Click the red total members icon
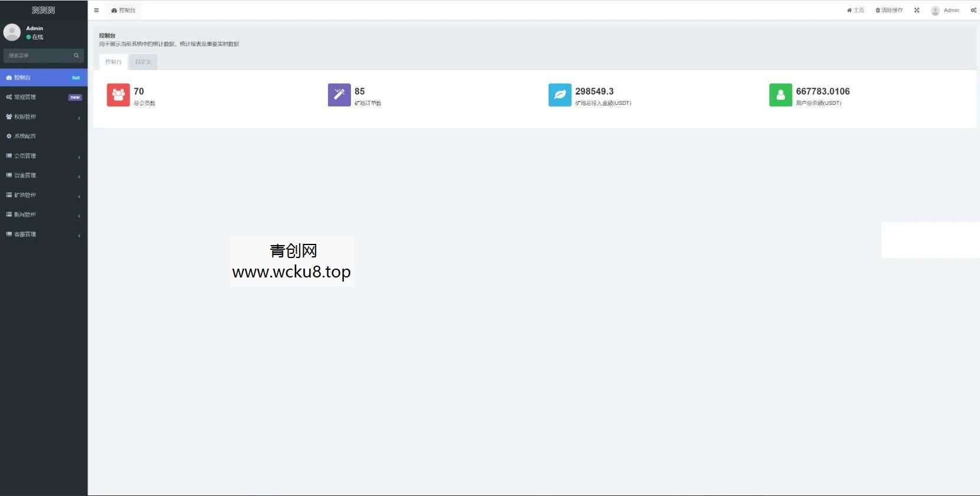The width and height of the screenshot is (980, 496). click(x=118, y=95)
